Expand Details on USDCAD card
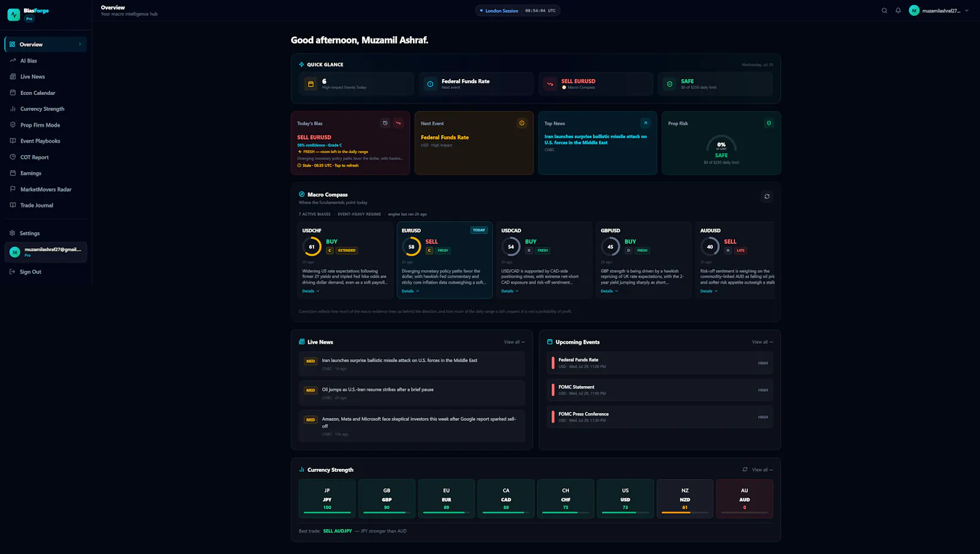980x554 pixels. (510, 291)
